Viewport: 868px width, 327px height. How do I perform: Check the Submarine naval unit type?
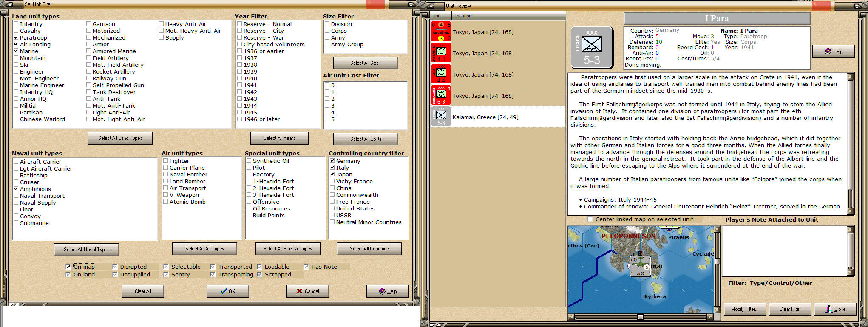[16, 223]
